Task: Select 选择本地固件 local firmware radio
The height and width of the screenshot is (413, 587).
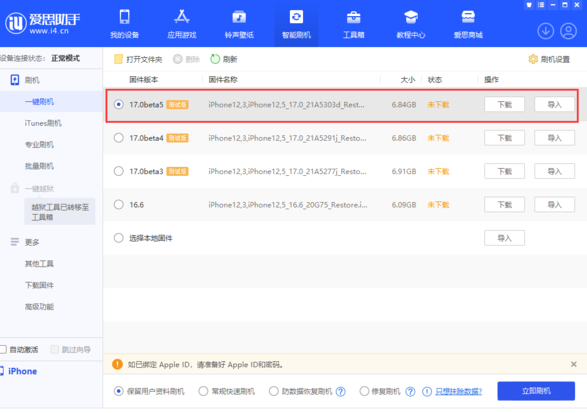Action: click(119, 238)
